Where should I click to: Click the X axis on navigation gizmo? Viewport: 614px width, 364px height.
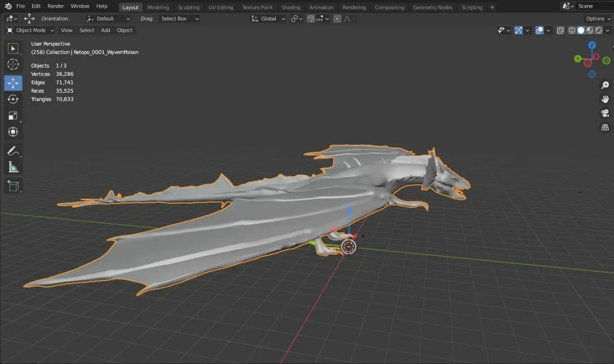[596, 56]
